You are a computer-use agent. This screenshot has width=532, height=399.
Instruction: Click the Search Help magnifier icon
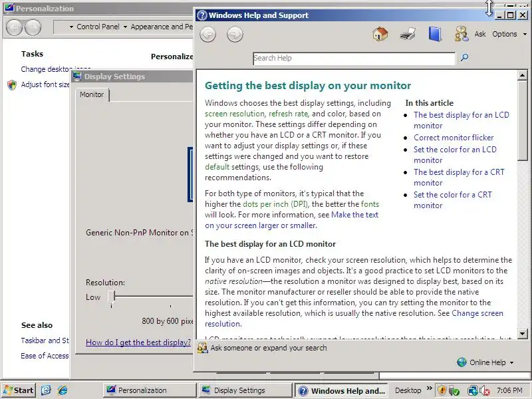click(x=464, y=57)
